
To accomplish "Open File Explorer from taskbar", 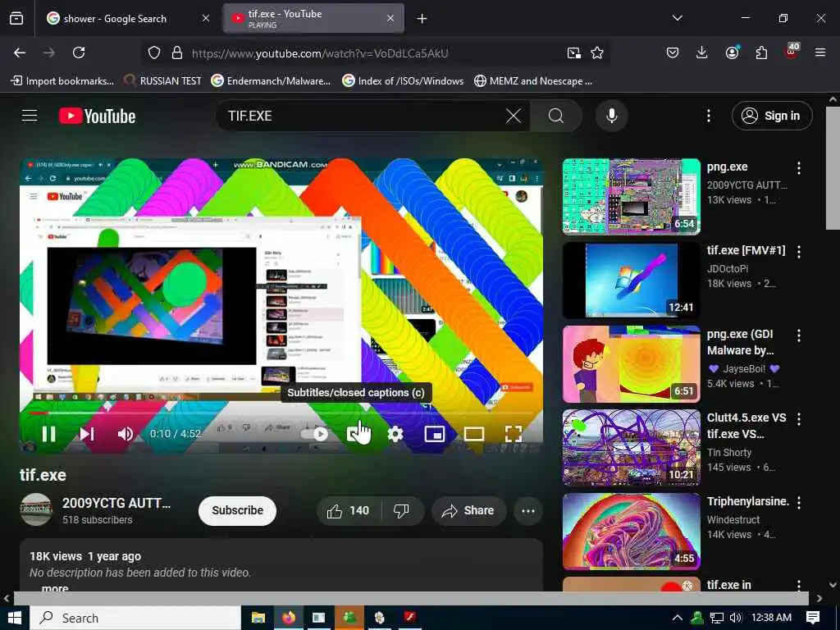I will click(258, 618).
